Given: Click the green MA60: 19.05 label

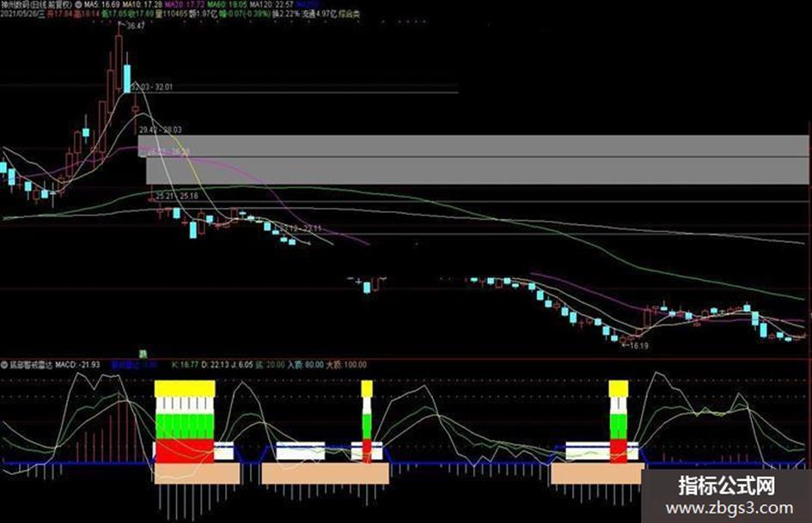Looking at the screenshot, I should pos(227,4).
